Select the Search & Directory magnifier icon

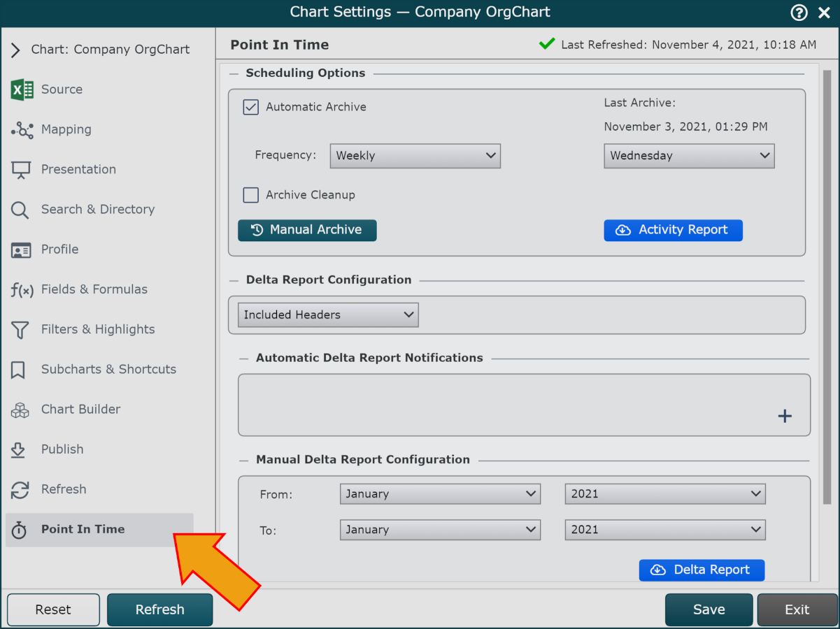[20, 210]
